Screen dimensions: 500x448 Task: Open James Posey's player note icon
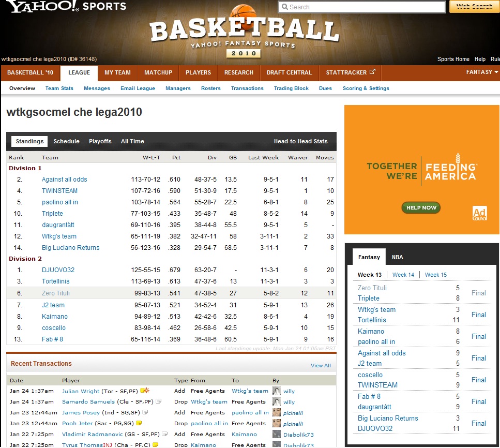click(145, 412)
